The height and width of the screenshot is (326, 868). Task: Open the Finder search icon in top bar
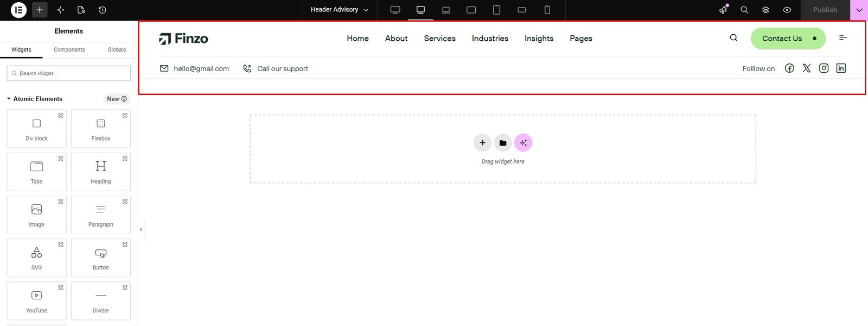click(744, 10)
